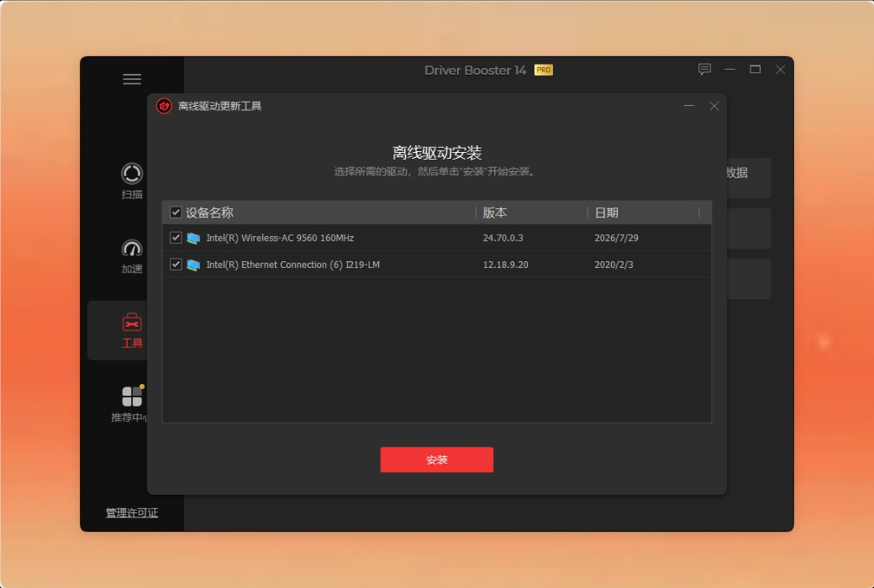Image resolution: width=874 pixels, height=588 pixels.
Task: Open the Boost (加速) sidebar section
Action: point(132,256)
